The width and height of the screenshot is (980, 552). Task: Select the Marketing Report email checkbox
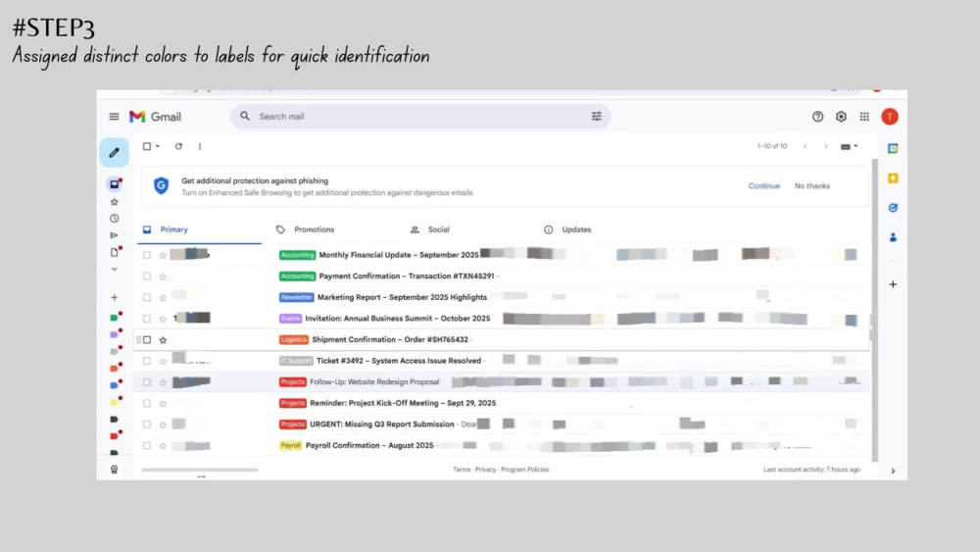pyautogui.click(x=147, y=297)
